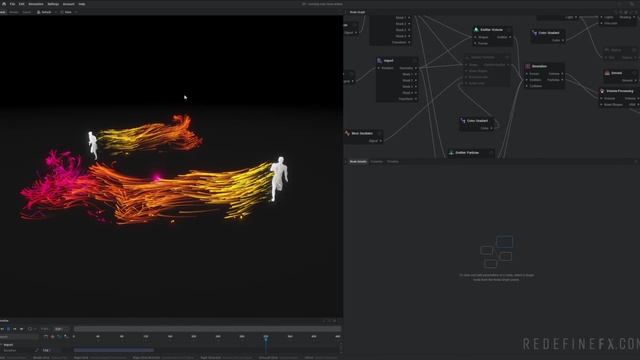Click the timeline frame range bar
Viewport: 640px width, 360px height.
point(207,329)
